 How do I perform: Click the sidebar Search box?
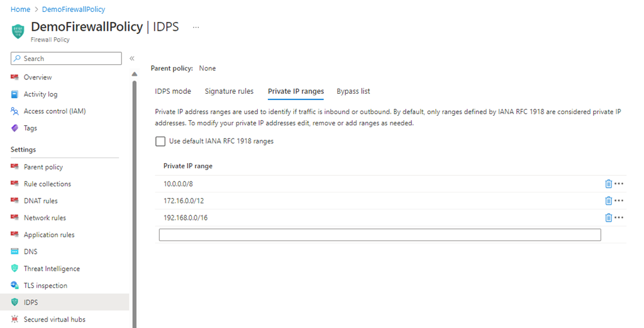click(66, 59)
